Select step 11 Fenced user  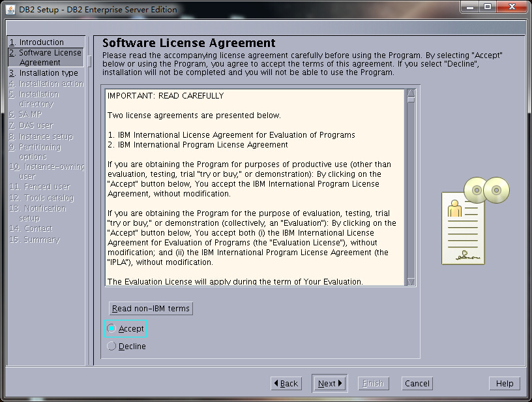tap(40, 187)
